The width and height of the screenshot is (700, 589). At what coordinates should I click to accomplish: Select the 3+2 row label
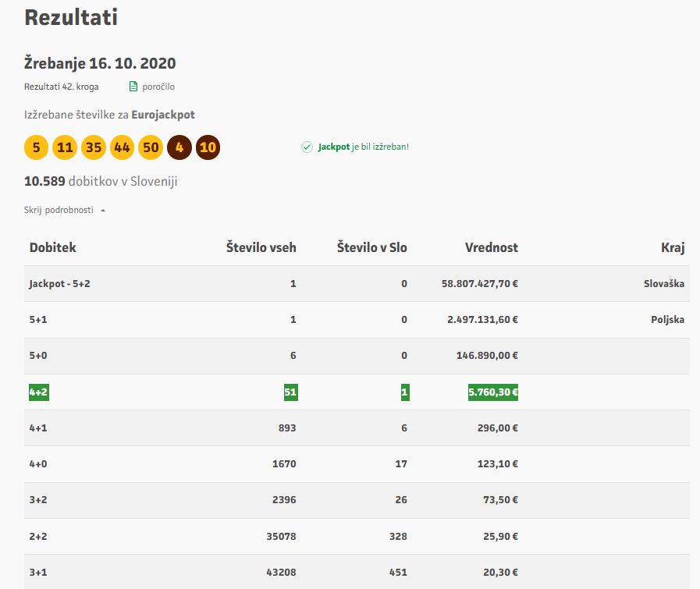tap(38, 500)
